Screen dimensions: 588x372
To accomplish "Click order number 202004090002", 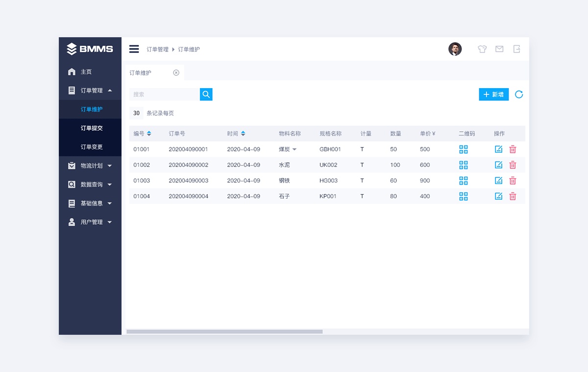I will 189,165.
